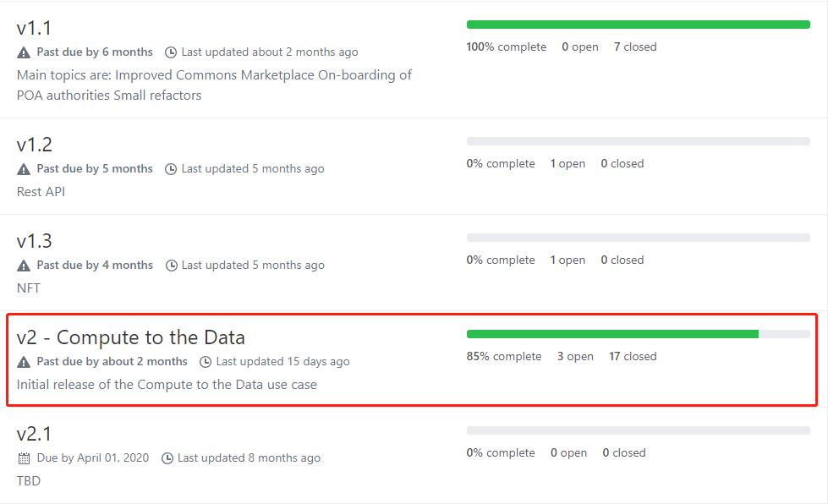This screenshot has height=504, width=828.
Task: View the 7 closed issues of v1.1
Action: (635, 47)
